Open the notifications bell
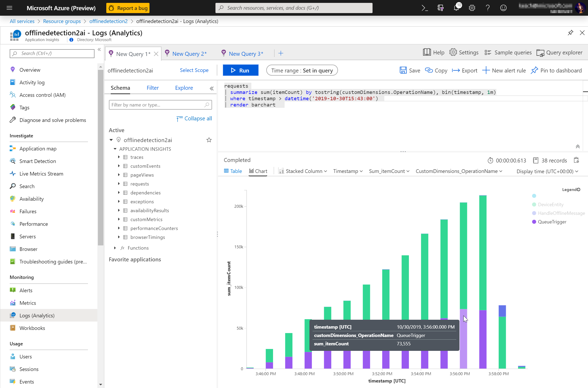The height and width of the screenshot is (388, 588). click(456, 8)
